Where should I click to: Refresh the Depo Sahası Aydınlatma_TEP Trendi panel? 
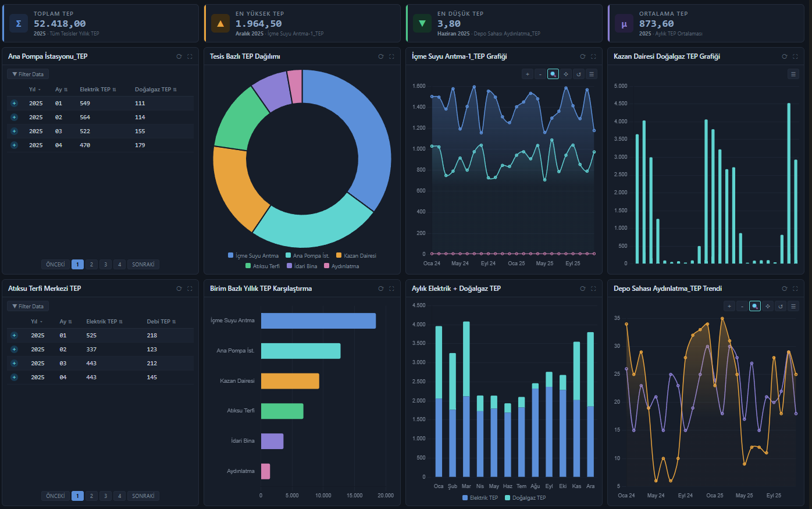click(x=785, y=289)
